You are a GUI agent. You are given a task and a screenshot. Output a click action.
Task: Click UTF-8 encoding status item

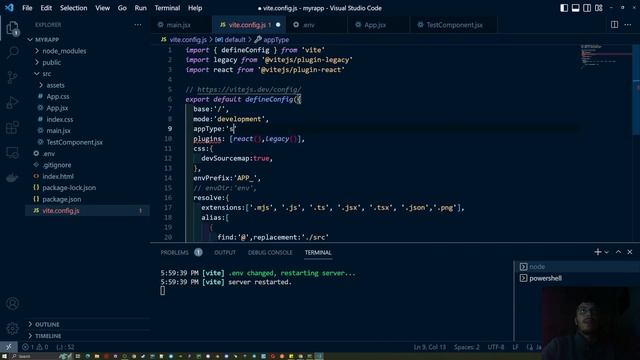(496, 347)
